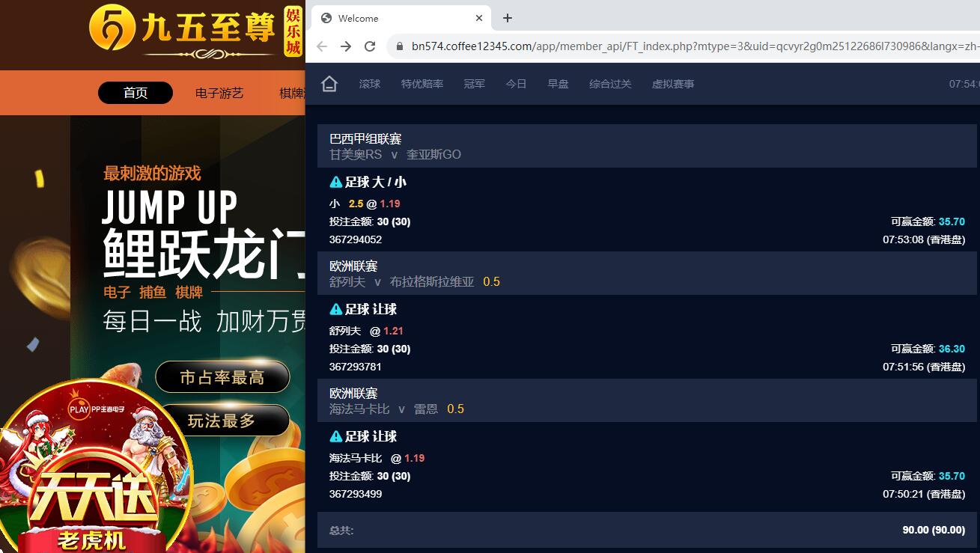Open the 早盘 menu
Screen dimensions: 980x553
559,84
